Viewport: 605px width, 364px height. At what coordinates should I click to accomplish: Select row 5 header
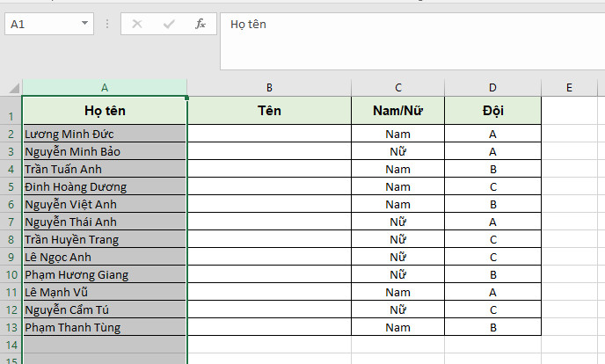11,186
